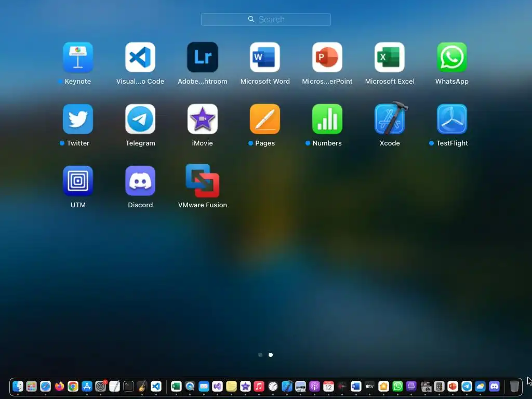Open Xcode from the Launchpad grid
The width and height of the screenshot is (532, 399).
390,119
